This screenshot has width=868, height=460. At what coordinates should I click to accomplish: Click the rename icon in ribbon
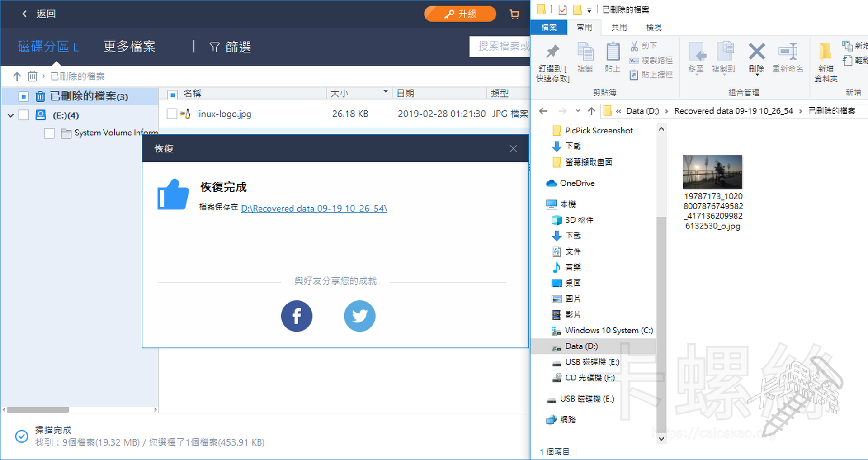[x=788, y=52]
